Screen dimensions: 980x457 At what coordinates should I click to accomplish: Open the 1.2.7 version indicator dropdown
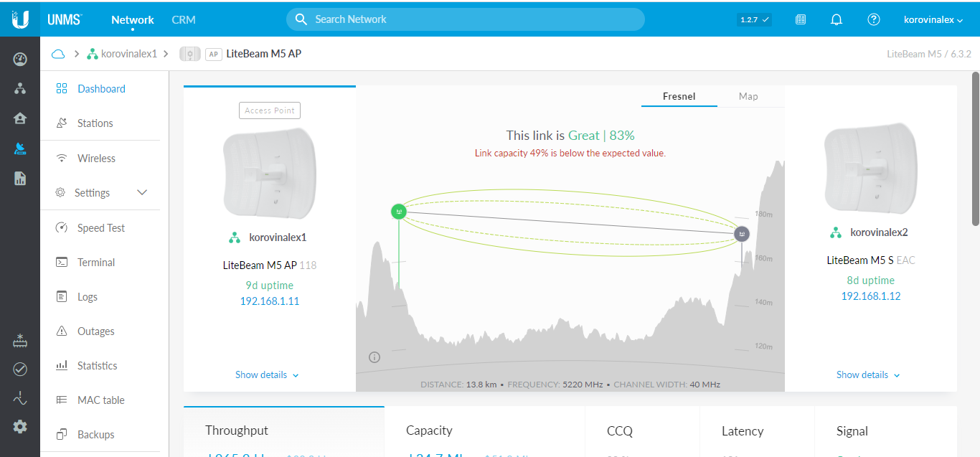click(755, 20)
